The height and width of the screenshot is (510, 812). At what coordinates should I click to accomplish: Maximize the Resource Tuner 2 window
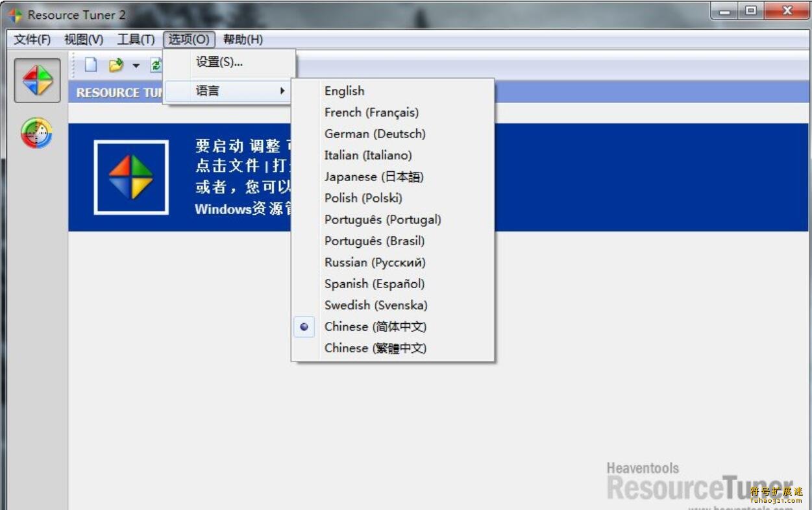[751, 11]
